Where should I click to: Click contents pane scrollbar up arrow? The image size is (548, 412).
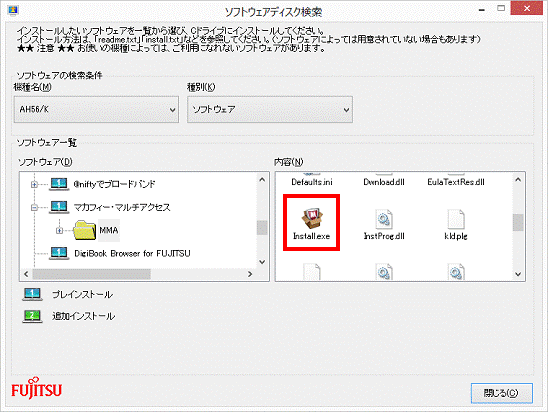518,180
